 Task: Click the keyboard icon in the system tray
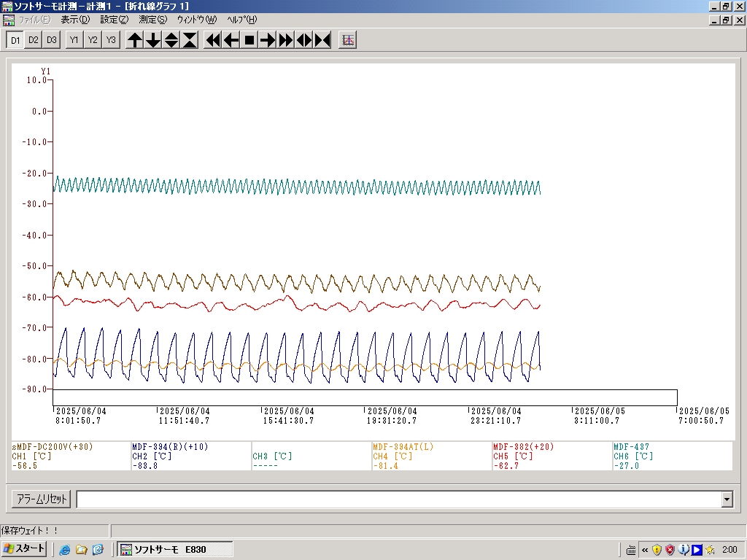coord(631,550)
